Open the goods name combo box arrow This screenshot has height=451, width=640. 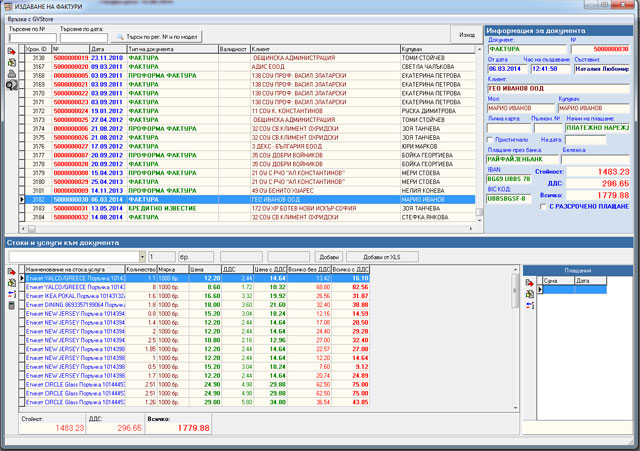[x=142, y=257]
